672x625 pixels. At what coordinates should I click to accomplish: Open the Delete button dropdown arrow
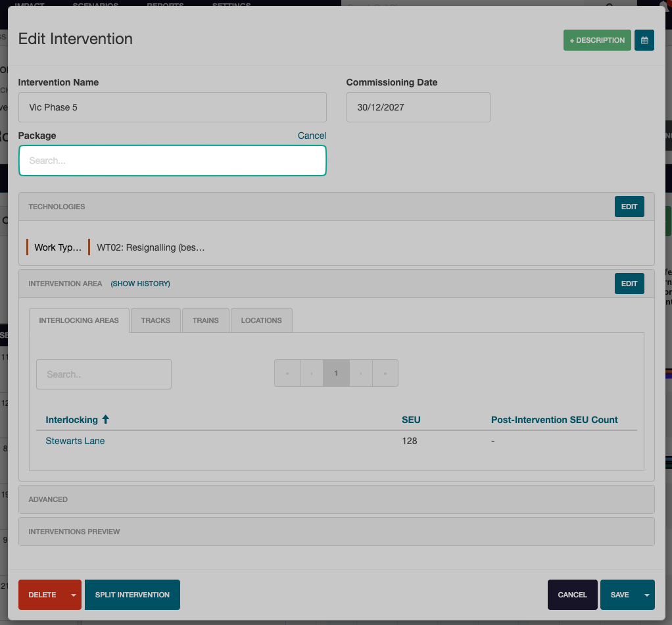(74, 595)
